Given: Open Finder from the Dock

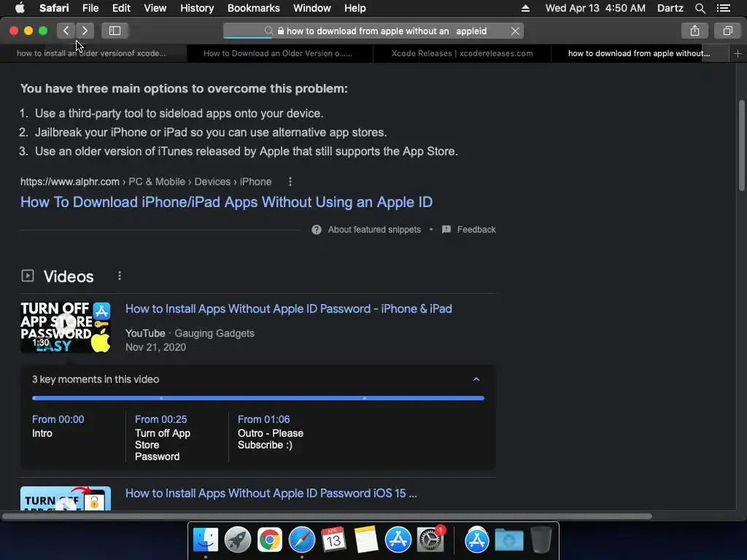Looking at the screenshot, I should click(x=205, y=540).
